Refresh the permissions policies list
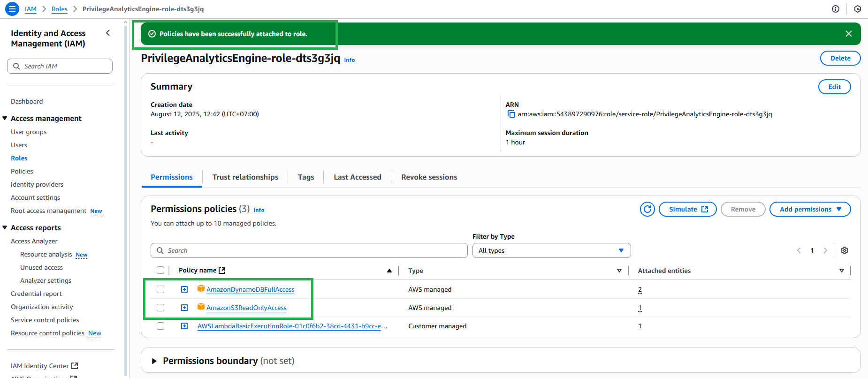The image size is (868, 378). pos(647,209)
